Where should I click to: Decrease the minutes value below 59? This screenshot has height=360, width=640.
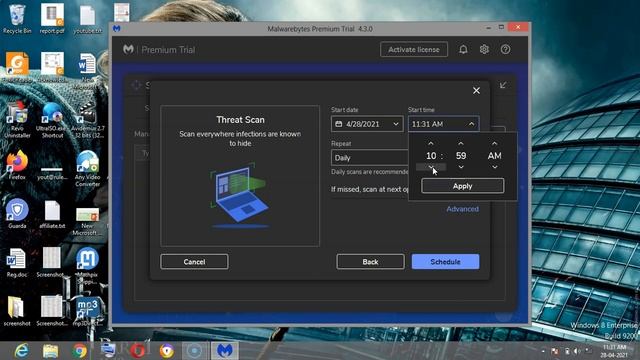click(461, 167)
